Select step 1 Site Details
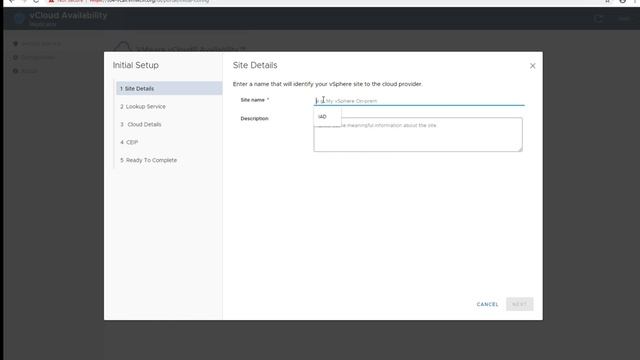This screenshot has width=640, height=360. [169, 88]
